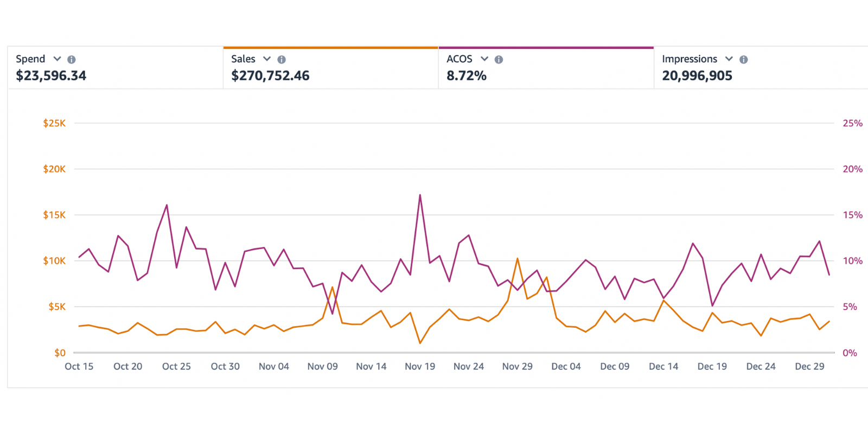Open the ACOS metric dropdown chevron
Image resolution: width=868 pixels, height=434 pixels.
click(x=484, y=59)
